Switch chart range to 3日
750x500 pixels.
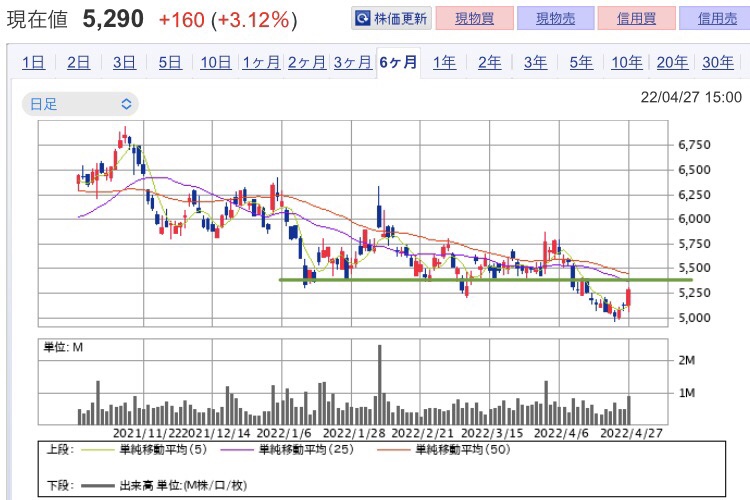124,62
